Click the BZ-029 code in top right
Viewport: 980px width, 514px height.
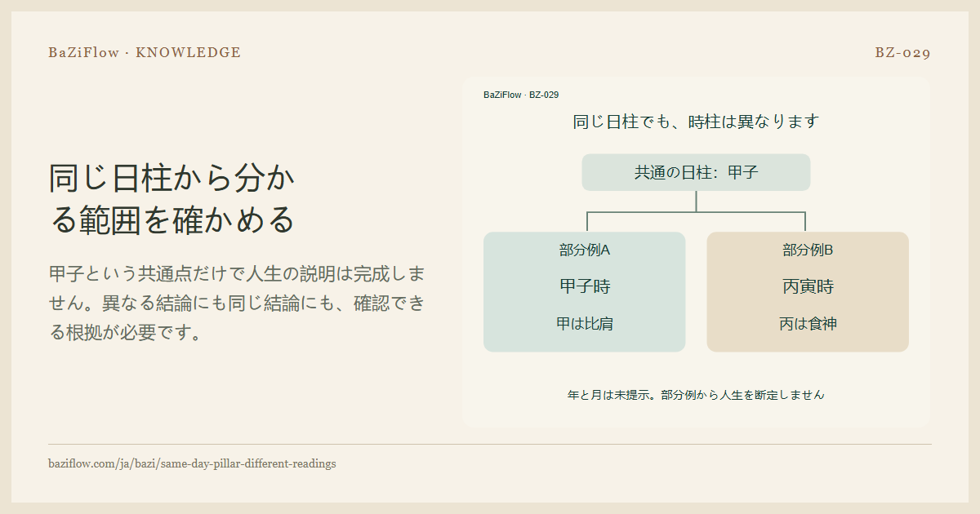click(x=902, y=53)
